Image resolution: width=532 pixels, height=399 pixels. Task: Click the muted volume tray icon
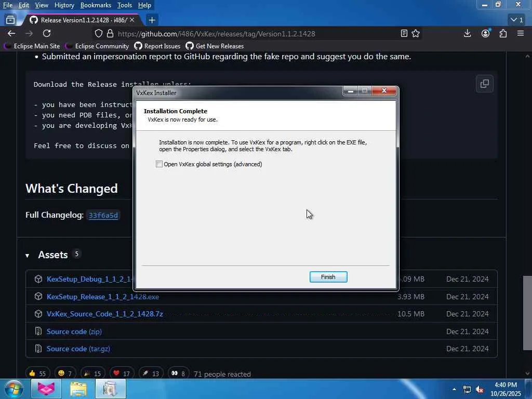coord(480,390)
